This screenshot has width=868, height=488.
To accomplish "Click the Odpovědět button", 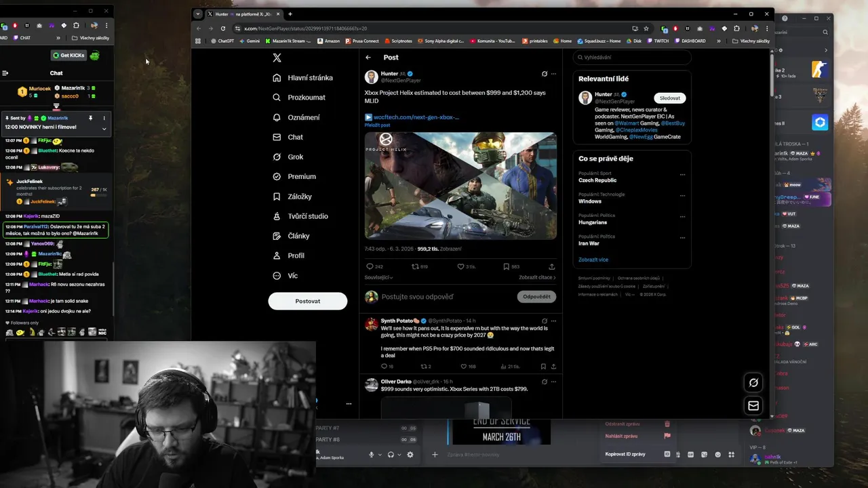I will click(536, 297).
